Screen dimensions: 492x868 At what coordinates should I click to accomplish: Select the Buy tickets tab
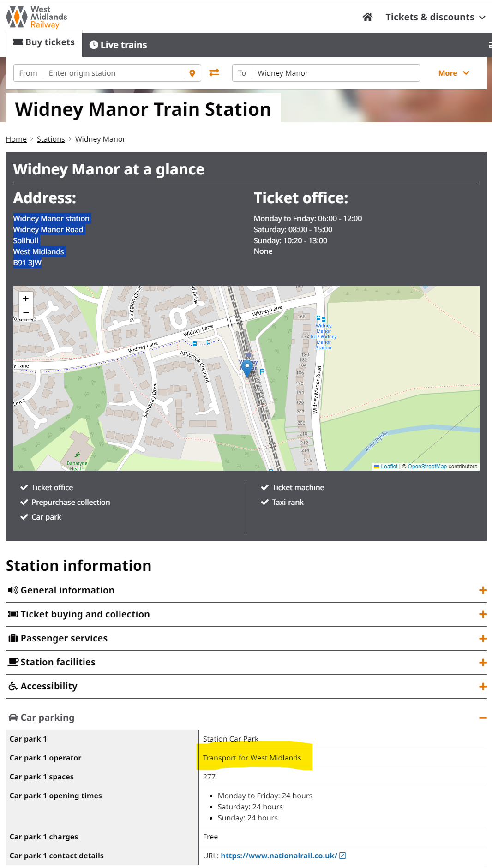pos(44,42)
